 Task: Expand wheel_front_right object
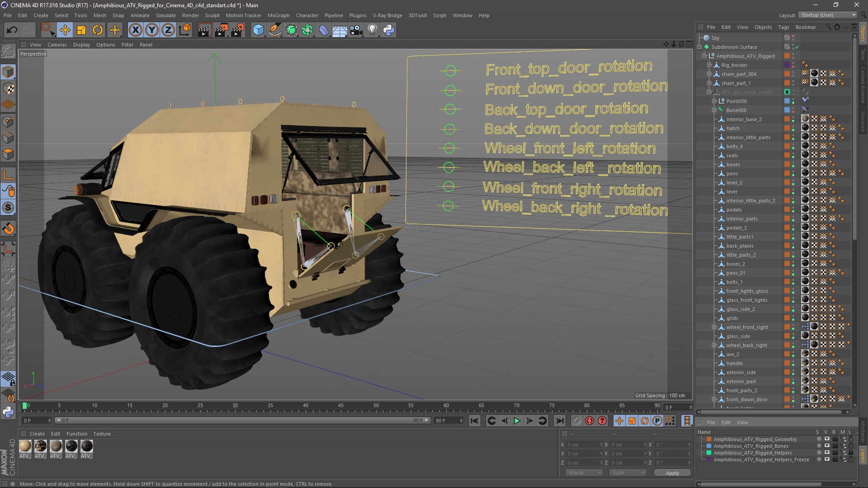(x=714, y=327)
